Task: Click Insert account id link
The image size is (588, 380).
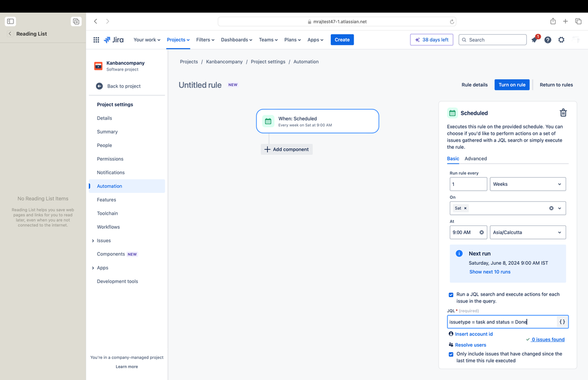Action: [x=474, y=334]
